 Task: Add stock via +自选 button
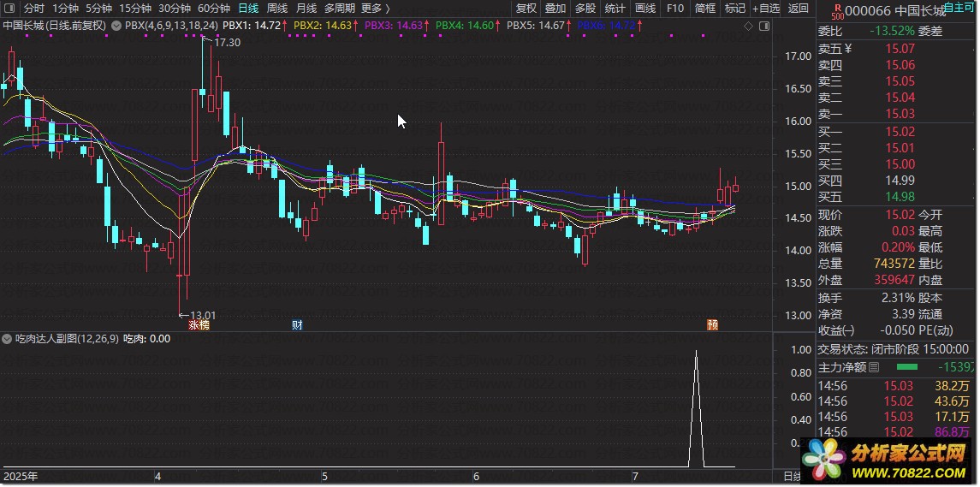click(x=766, y=8)
